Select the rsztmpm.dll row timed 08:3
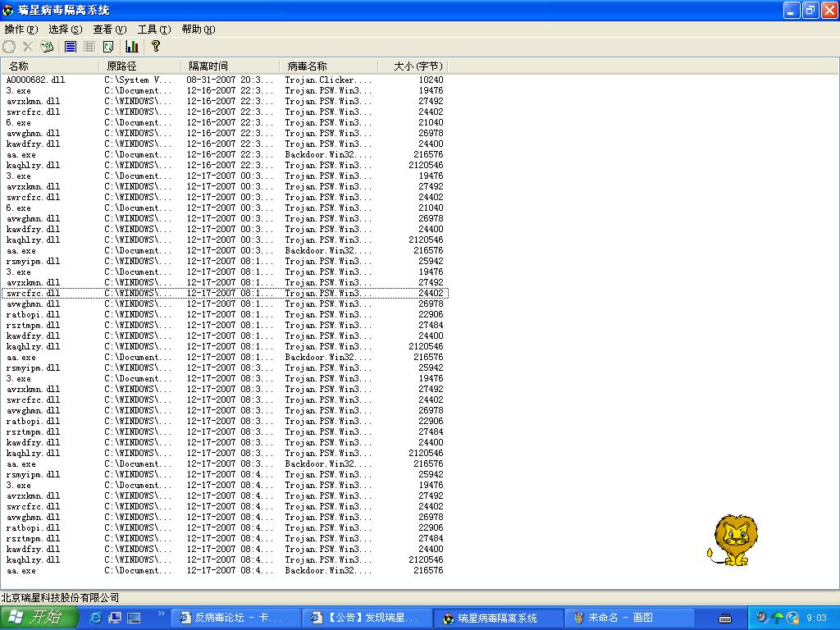The image size is (840, 630). [225, 431]
